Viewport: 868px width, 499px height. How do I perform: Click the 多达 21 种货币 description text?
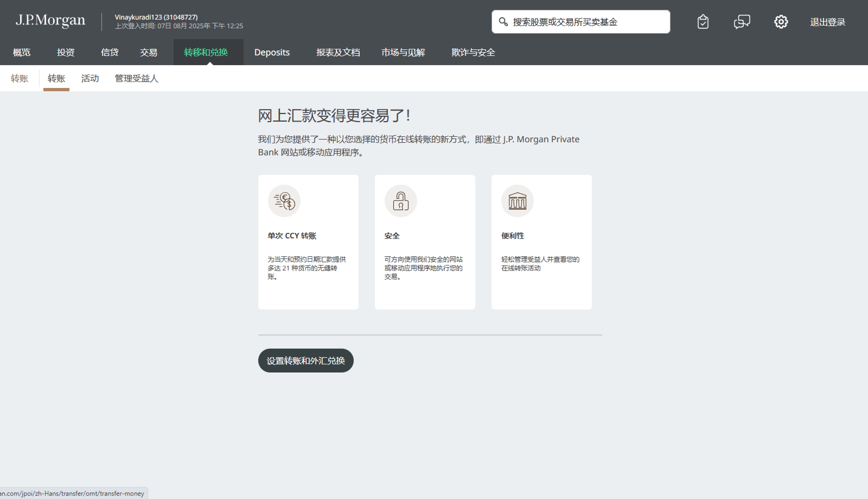click(x=307, y=268)
